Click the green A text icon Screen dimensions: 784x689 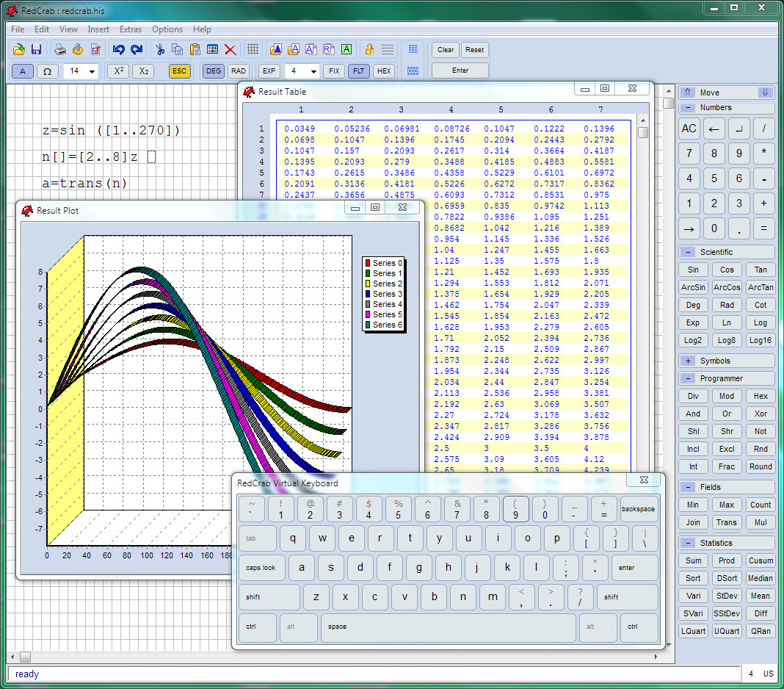point(346,49)
